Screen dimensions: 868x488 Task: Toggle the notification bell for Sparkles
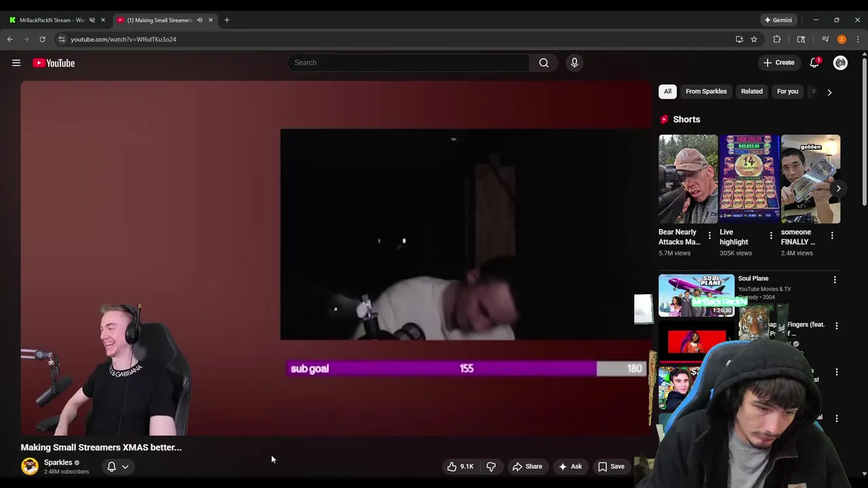tap(118, 466)
